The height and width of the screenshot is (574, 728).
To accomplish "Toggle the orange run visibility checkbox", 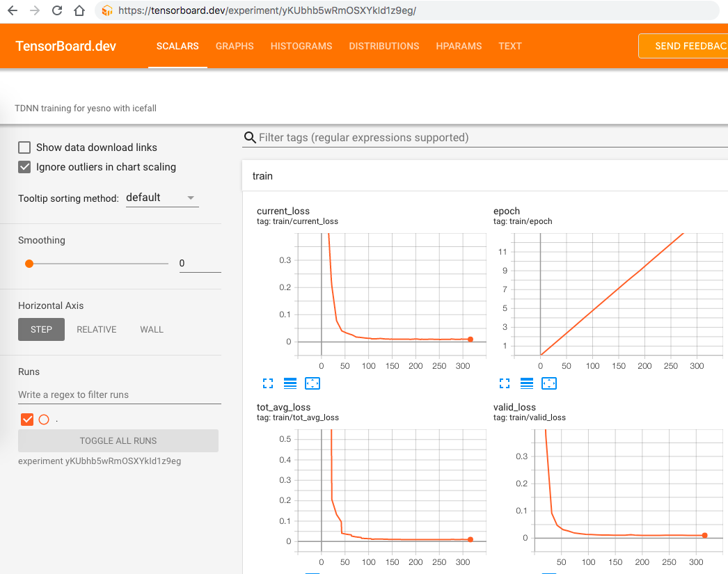I will (26, 419).
